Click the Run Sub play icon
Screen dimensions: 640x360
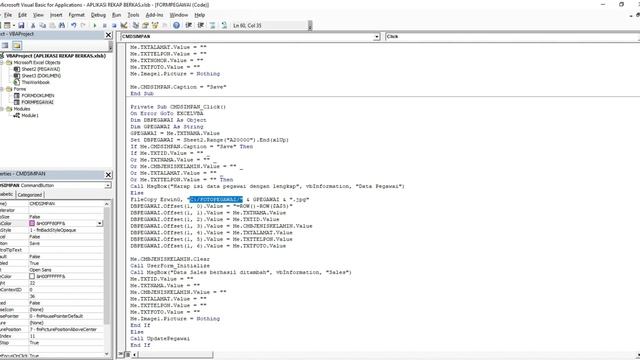tap(95, 25)
